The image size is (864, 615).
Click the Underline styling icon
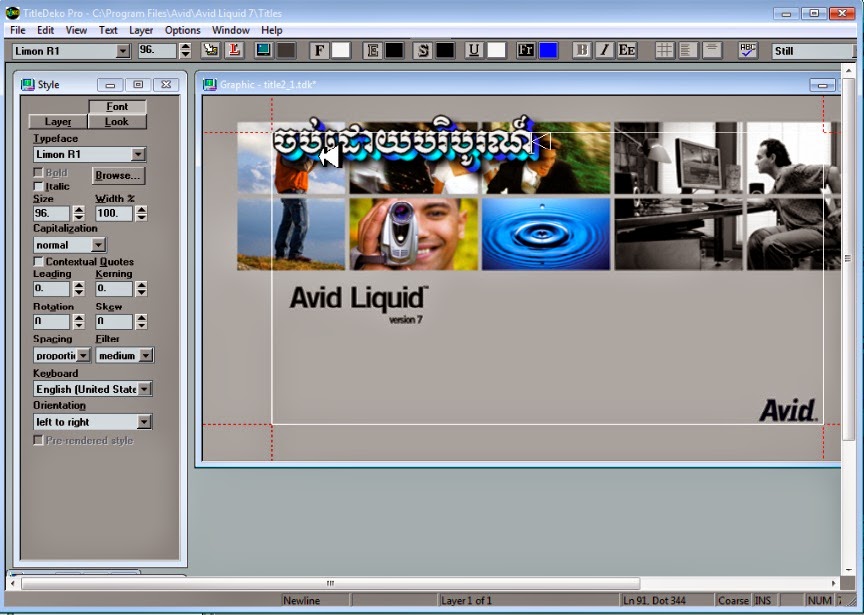pyautogui.click(x=470, y=49)
